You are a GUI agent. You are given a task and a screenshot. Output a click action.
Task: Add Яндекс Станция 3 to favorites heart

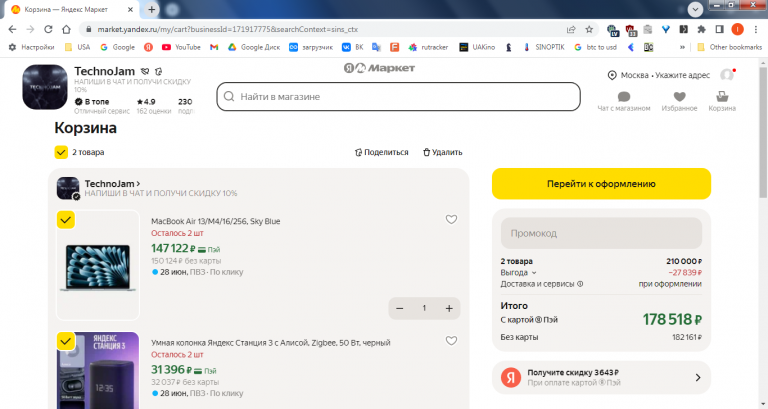(x=451, y=340)
